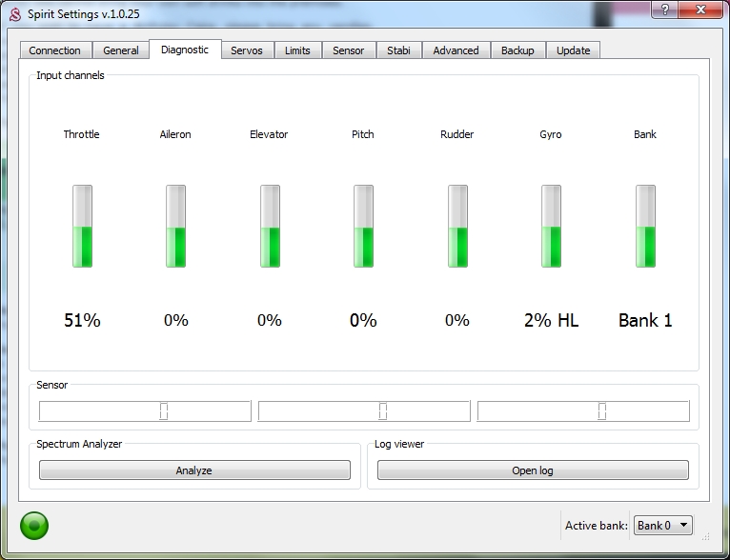730x560 pixels.
Task: Open the Advanced tab
Action: (456, 50)
